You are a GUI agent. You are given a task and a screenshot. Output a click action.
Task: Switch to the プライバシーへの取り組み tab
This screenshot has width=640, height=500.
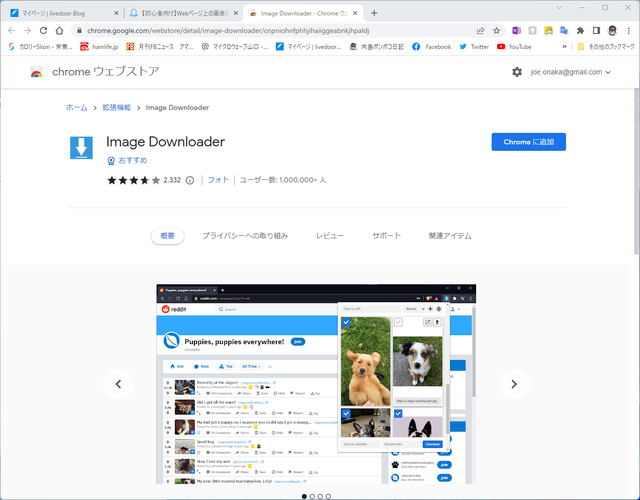coord(245,236)
